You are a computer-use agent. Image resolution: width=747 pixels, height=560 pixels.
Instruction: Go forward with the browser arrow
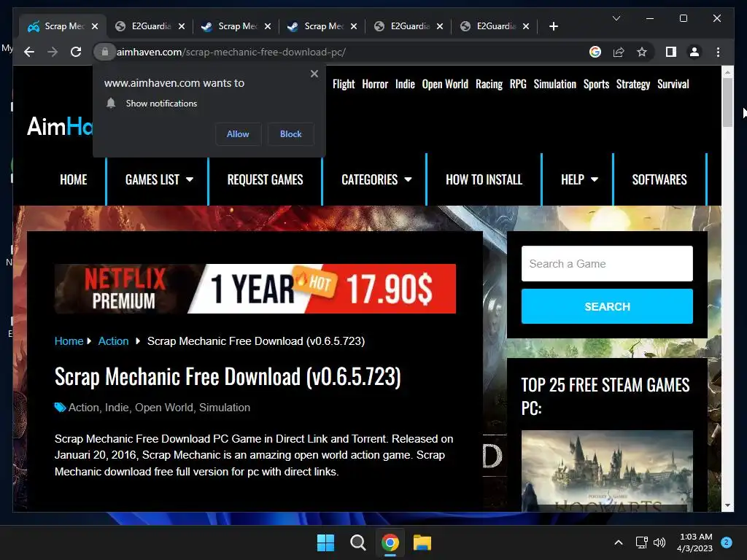(53, 52)
